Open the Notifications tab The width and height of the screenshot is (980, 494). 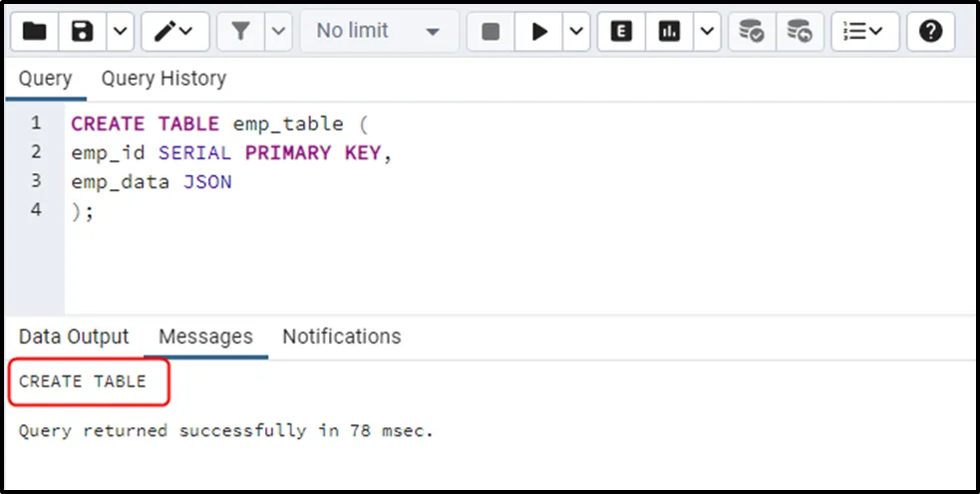coord(341,337)
